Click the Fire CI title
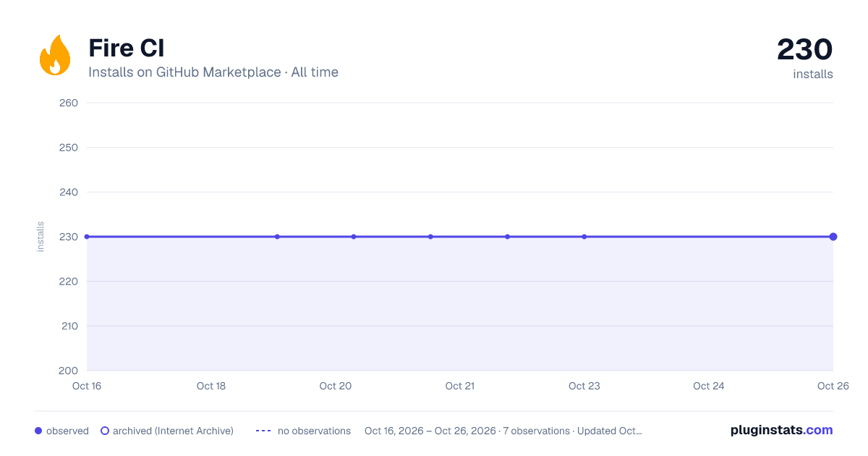The image size is (868, 456). point(127,48)
